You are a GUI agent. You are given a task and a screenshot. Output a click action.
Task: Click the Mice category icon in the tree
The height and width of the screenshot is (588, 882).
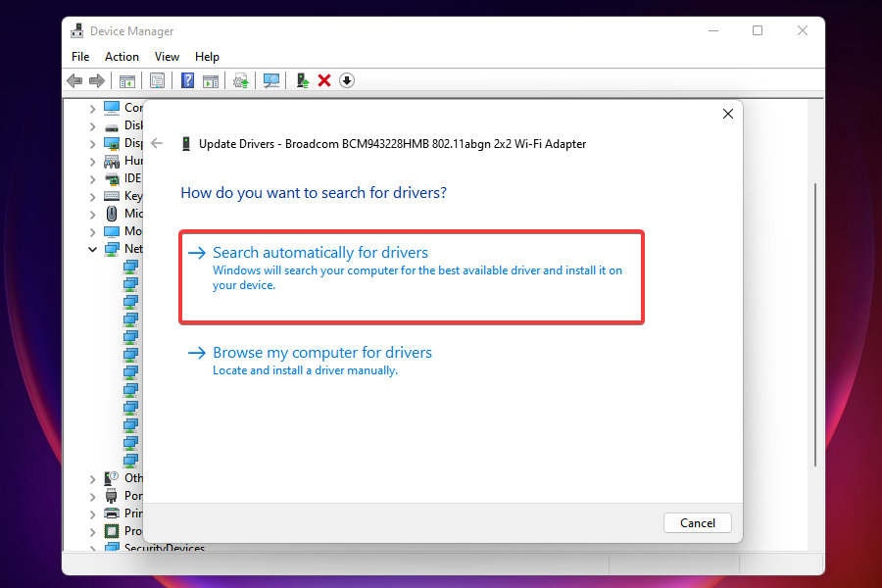pyautogui.click(x=110, y=213)
